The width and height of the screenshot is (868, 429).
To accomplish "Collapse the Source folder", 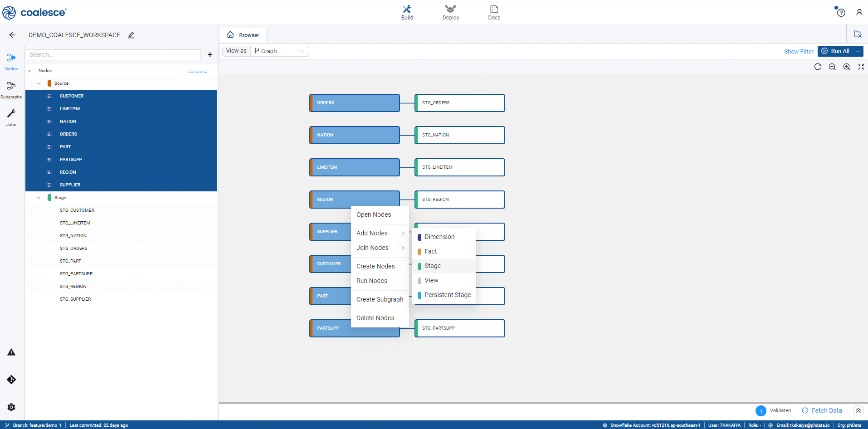I will click(39, 83).
